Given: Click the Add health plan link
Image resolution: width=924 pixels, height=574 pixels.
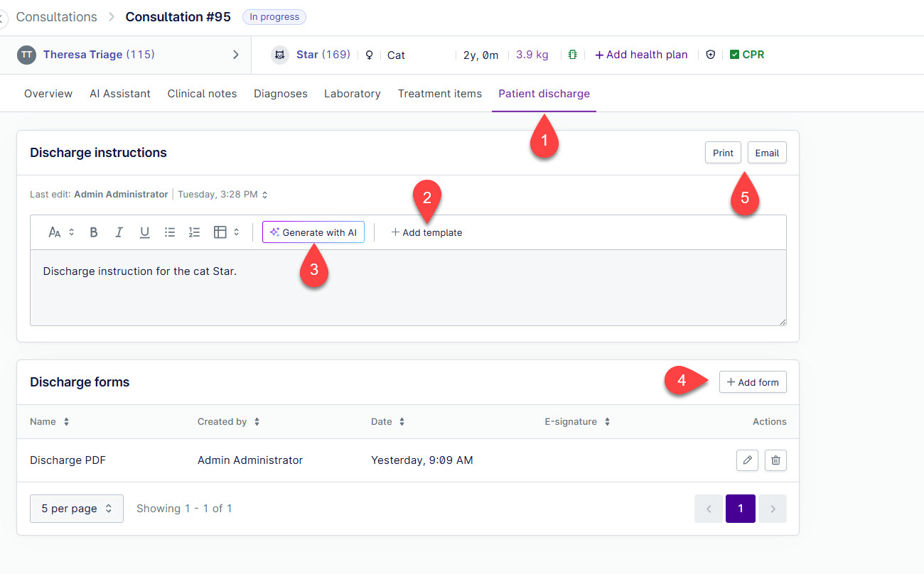Looking at the screenshot, I should pyautogui.click(x=641, y=55).
